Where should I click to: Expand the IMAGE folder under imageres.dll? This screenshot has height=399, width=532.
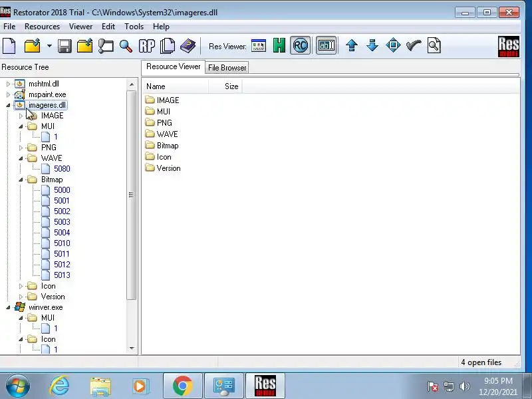tap(21, 116)
